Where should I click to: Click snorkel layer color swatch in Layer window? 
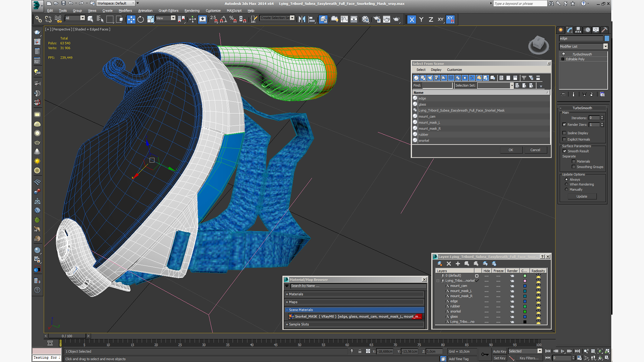[x=525, y=312]
